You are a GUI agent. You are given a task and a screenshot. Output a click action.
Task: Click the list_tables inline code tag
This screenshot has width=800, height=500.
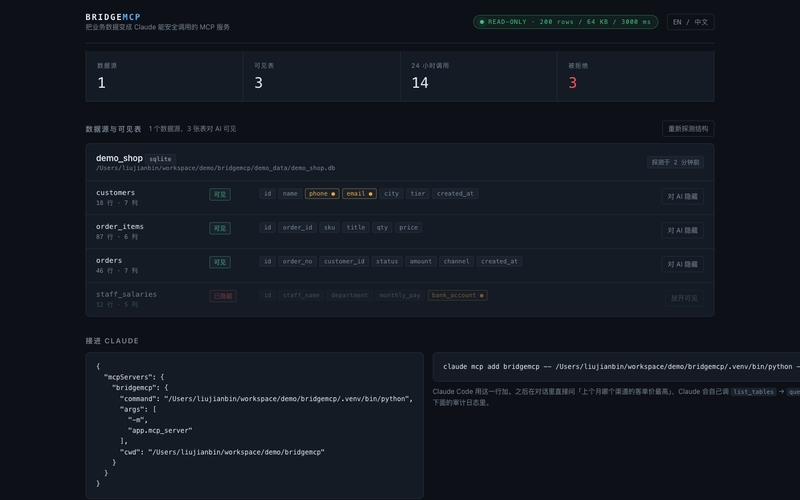pyautogui.click(x=753, y=392)
